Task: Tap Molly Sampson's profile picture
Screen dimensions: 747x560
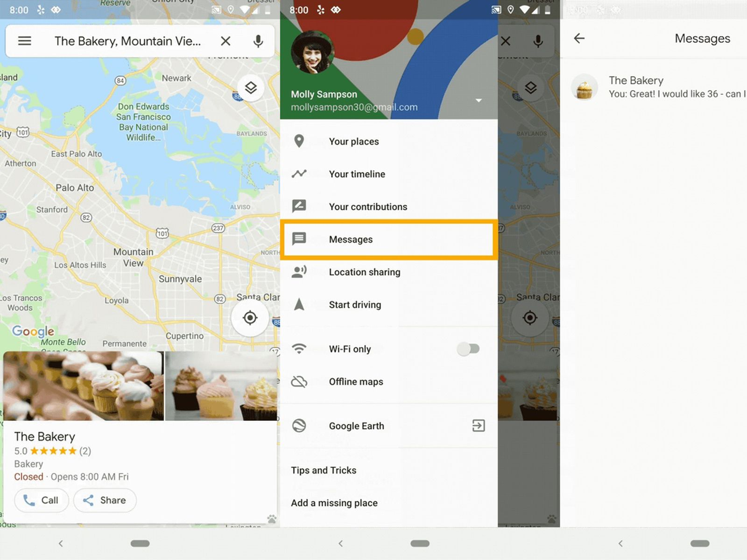Action: click(x=312, y=53)
